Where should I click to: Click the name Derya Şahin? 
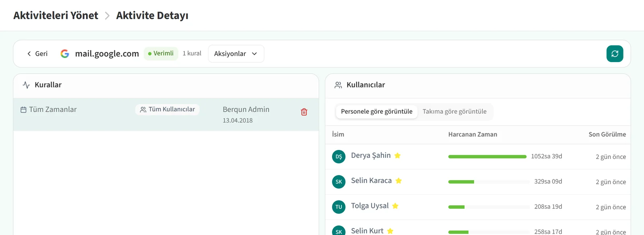[371, 156]
